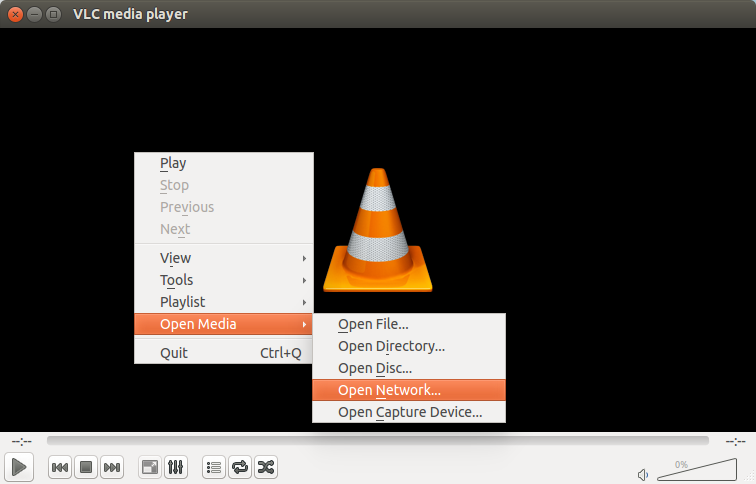Select Open File... option
Screen dimensions: 756x484
(x=409, y=324)
